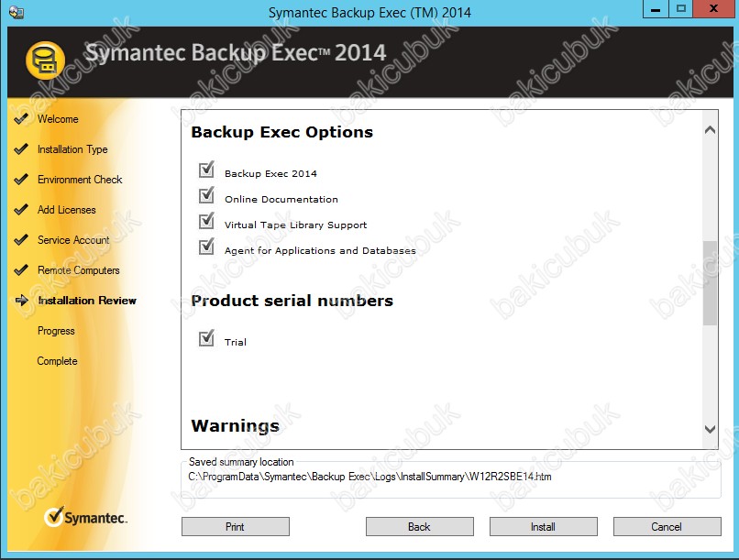739x560 pixels.
Task: Click the saved summary location path text
Action: point(370,477)
